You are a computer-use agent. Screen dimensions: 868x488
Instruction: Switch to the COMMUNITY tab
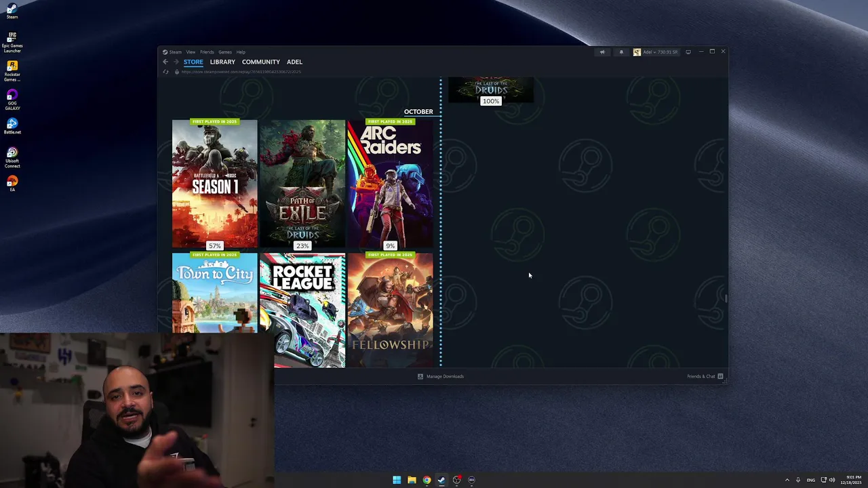(x=260, y=62)
